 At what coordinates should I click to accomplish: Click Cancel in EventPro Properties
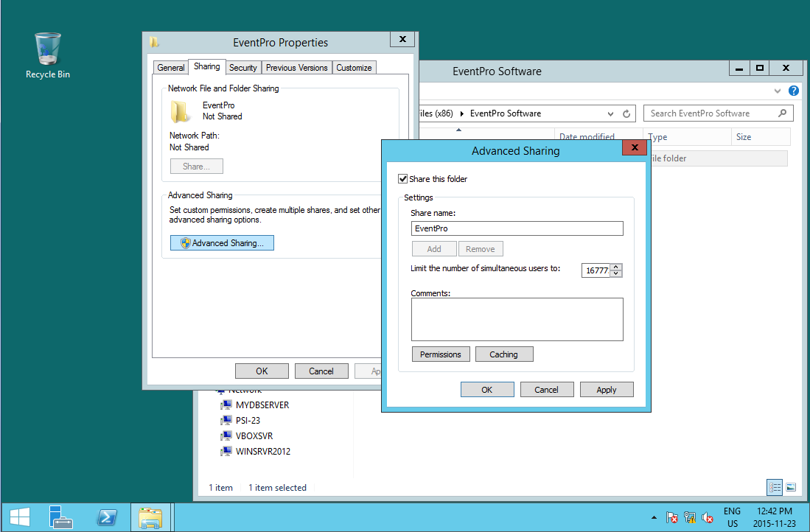pos(321,371)
